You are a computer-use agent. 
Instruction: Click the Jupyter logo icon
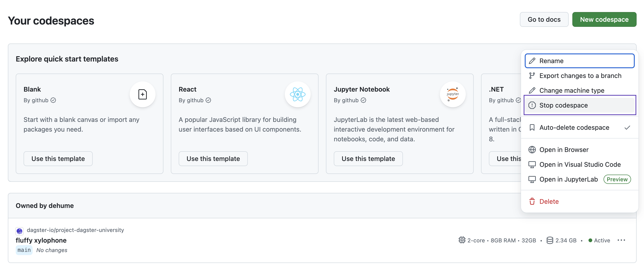pos(453,94)
